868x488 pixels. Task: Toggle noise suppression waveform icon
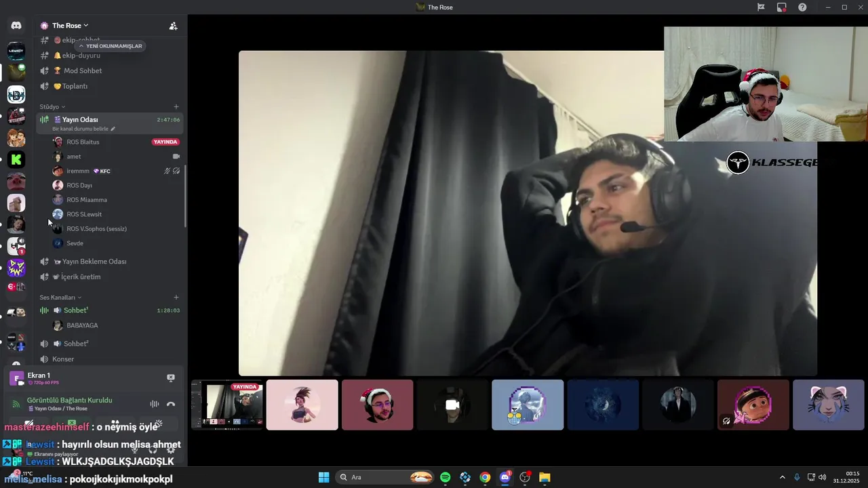pyautogui.click(x=155, y=404)
